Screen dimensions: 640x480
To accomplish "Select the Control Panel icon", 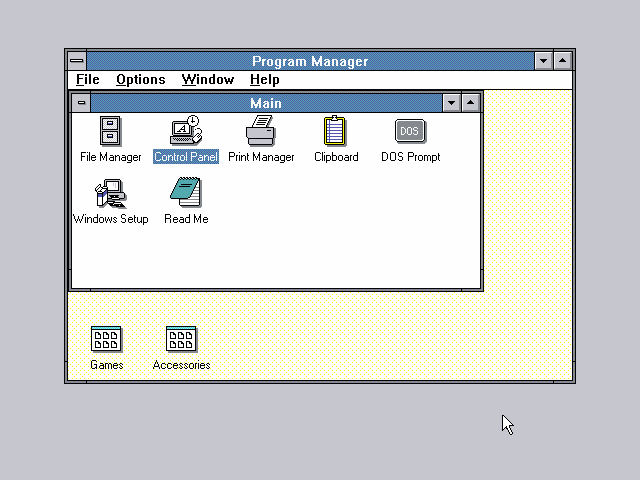I will 185,131.
